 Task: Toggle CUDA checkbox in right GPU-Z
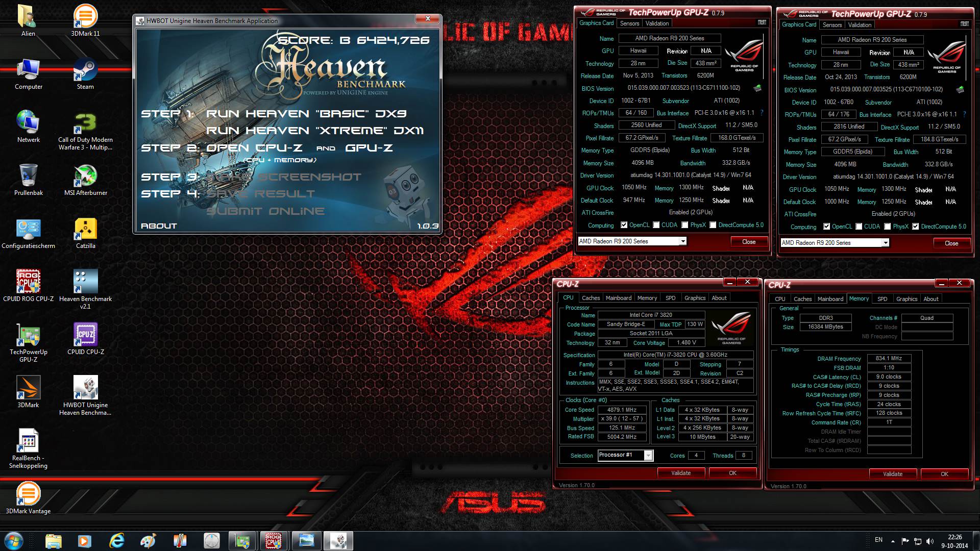click(x=859, y=227)
